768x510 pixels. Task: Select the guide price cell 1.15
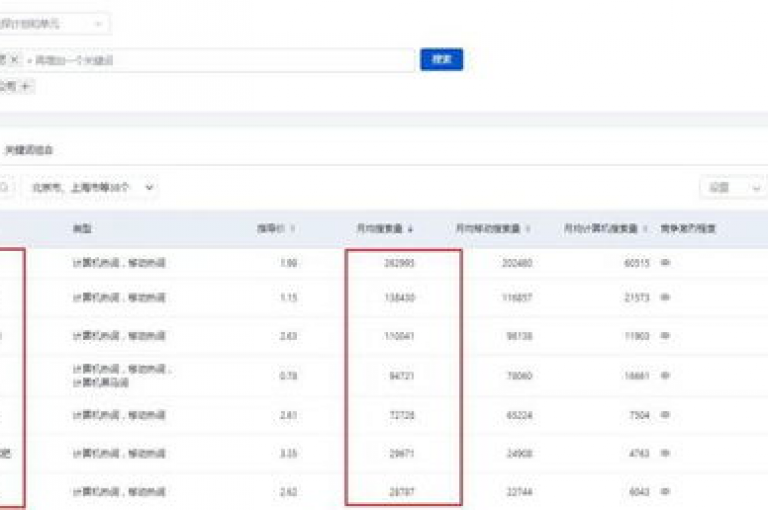click(x=288, y=297)
